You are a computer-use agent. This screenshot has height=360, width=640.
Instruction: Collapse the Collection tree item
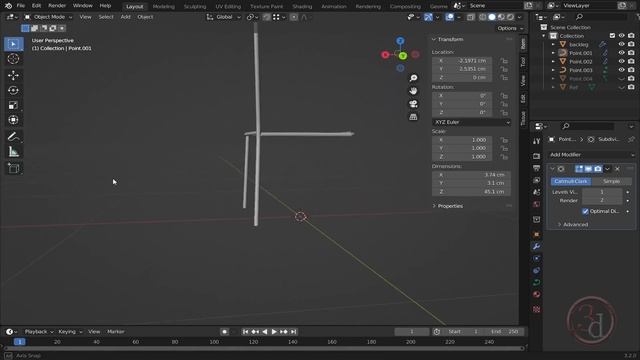(x=544, y=36)
